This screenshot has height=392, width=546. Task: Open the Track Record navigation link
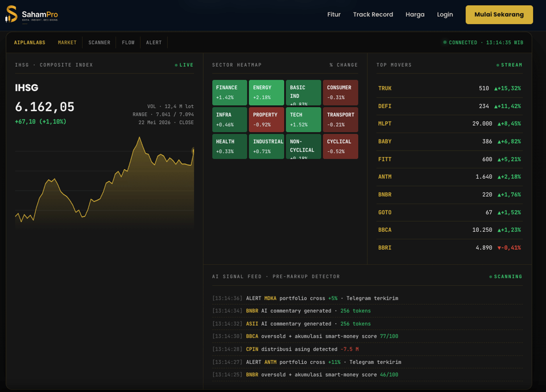pos(373,15)
